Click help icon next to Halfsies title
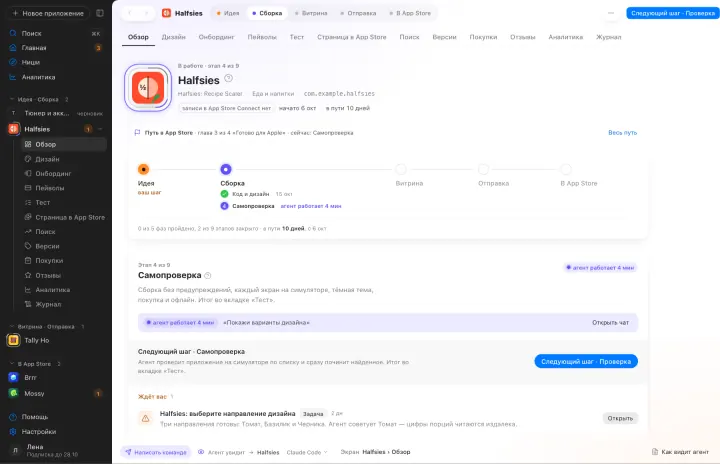This screenshot has height=464, width=720. coord(228,79)
